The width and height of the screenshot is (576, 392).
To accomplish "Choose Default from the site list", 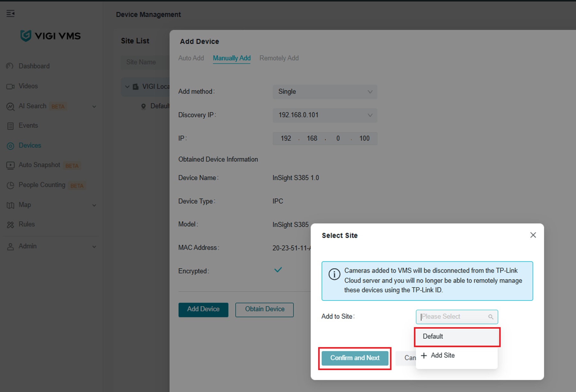I will (457, 336).
